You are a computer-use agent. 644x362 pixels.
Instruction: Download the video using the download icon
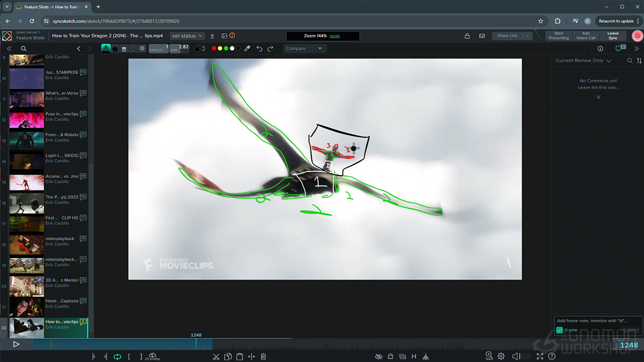[x=212, y=36]
